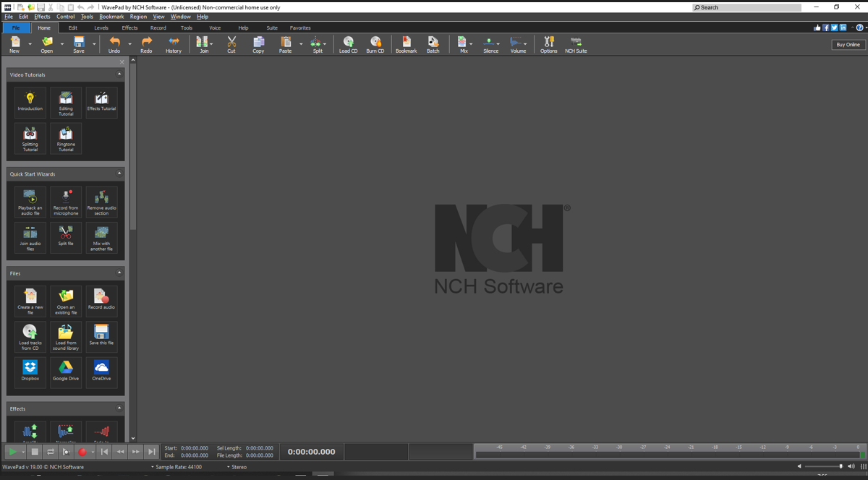Open the Options wrench icon
This screenshot has height=480, width=868.
pyautogui.click(x=549, y=45)
